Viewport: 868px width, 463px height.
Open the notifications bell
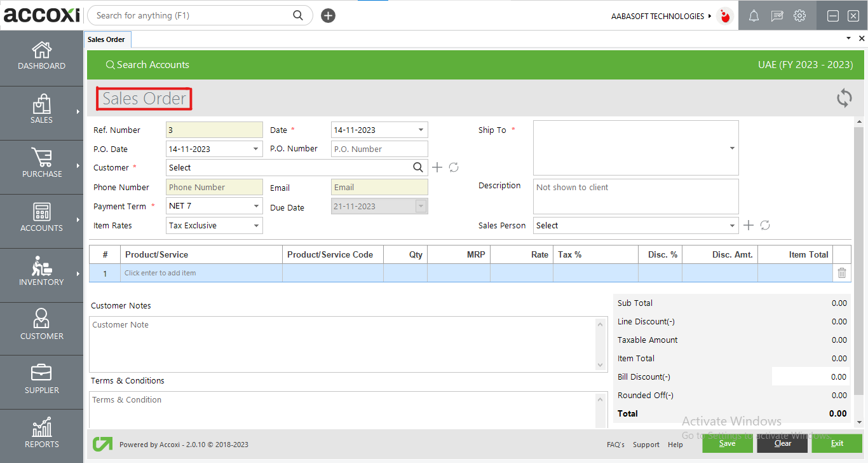[754, 15]
